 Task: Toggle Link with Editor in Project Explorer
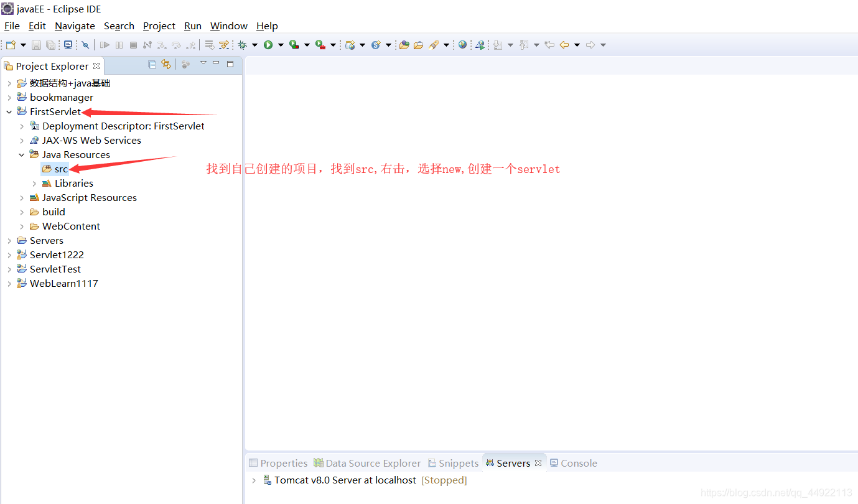click(x=166, y=64)
